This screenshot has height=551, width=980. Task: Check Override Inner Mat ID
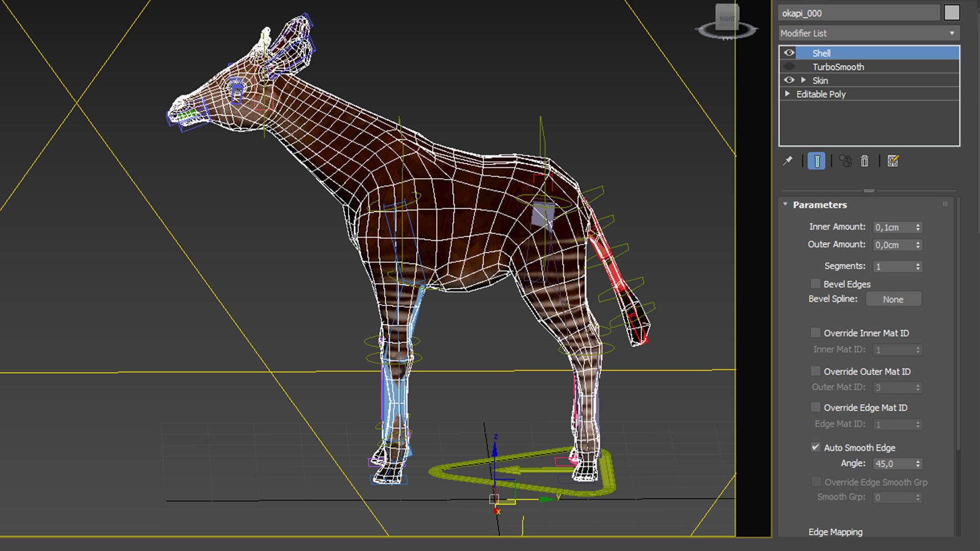coord(816,333)
